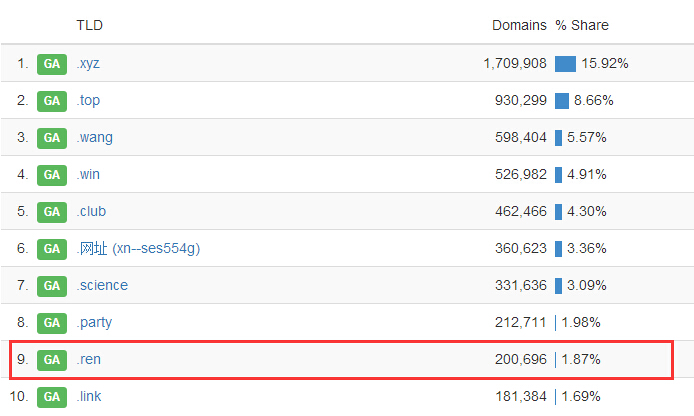Open the .网址 (xn--ses554g) link
The height and width of the screenshot is (416, 694).
click(138, 249)
